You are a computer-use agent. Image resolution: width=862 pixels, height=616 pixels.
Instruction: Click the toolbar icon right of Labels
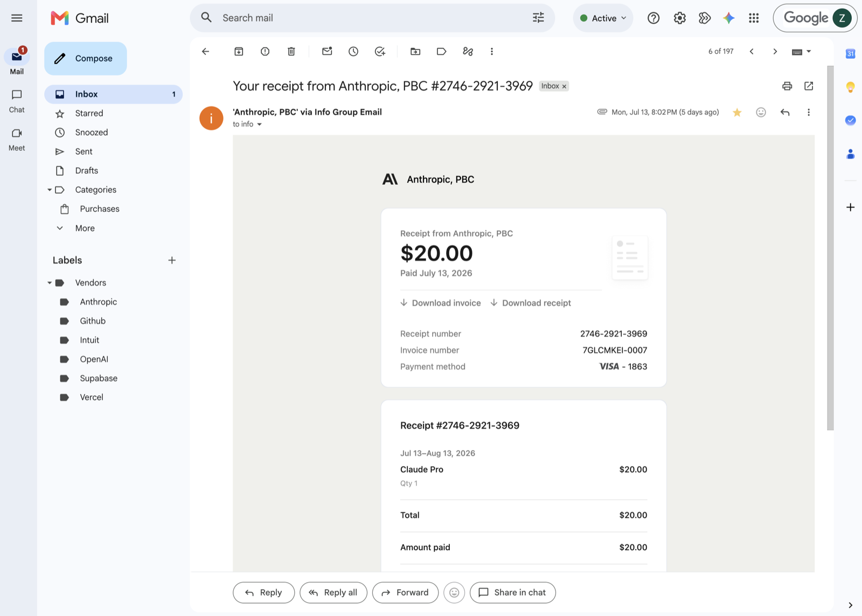tap(468, 51)
